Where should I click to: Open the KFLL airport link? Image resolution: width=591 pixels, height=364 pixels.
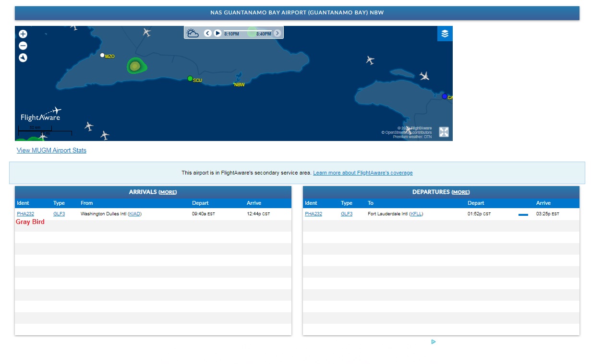pyautogui.click(x=416, y=214)
